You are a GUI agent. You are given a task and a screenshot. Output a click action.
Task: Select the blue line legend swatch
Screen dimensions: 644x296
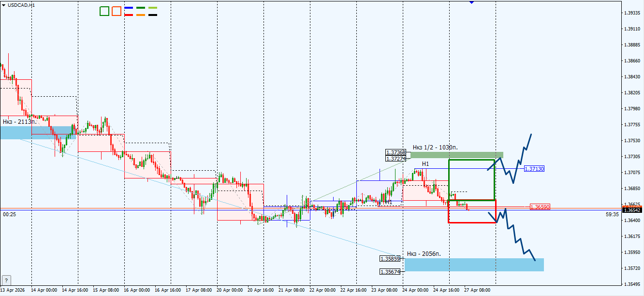pyautogui.click(x=129, y=8)
